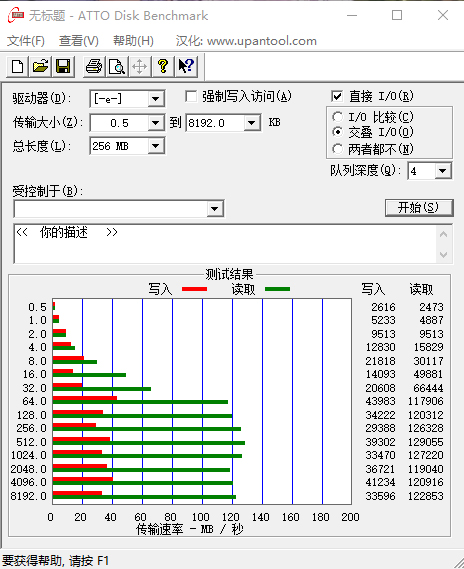
Task: Activate context help arrow-question icon
Action: 186,67
